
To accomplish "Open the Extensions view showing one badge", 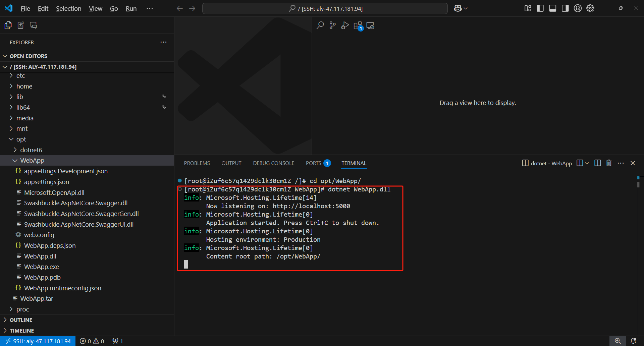I will [358, 25].
